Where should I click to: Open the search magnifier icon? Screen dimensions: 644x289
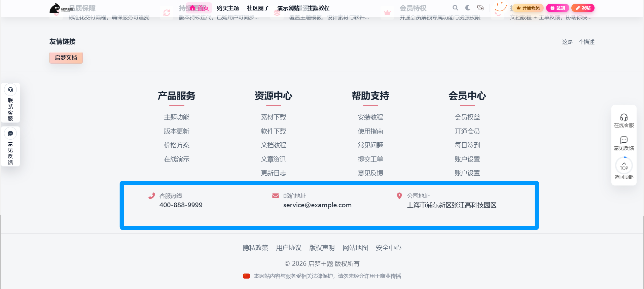[x=455, y=8]
